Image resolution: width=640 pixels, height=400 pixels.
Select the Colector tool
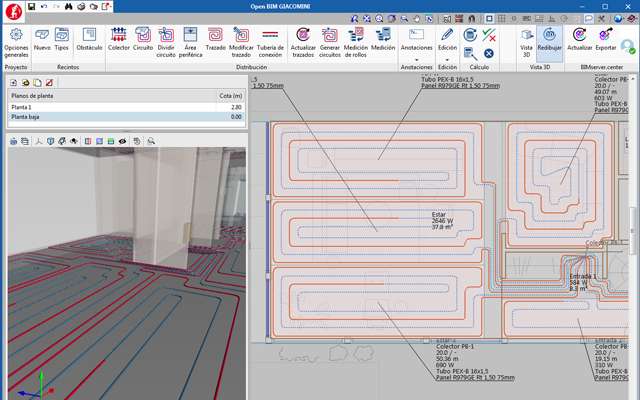(x=119, y=40)
